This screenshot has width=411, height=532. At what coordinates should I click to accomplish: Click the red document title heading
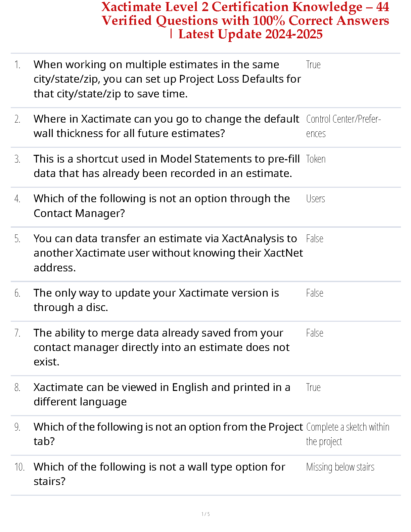pyautogui.click(x=245, y=20)
